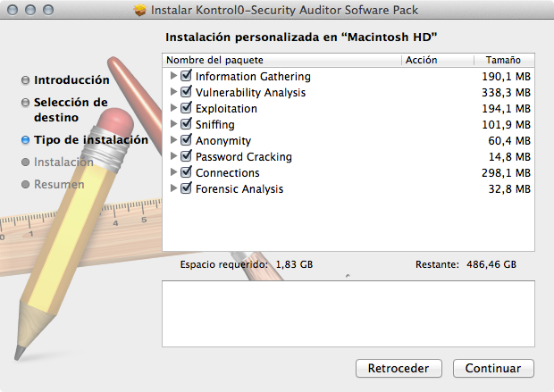Uncheck the Vulnerability Analysis checkbox
The width and height of the screenshot is (554, 392).
coord(186,92)
